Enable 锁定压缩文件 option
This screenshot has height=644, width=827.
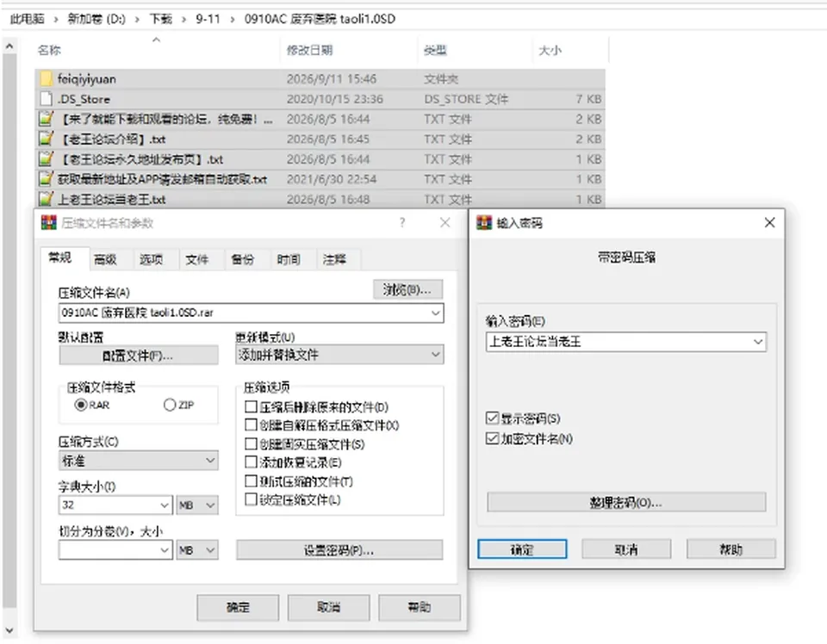point(251,499)
